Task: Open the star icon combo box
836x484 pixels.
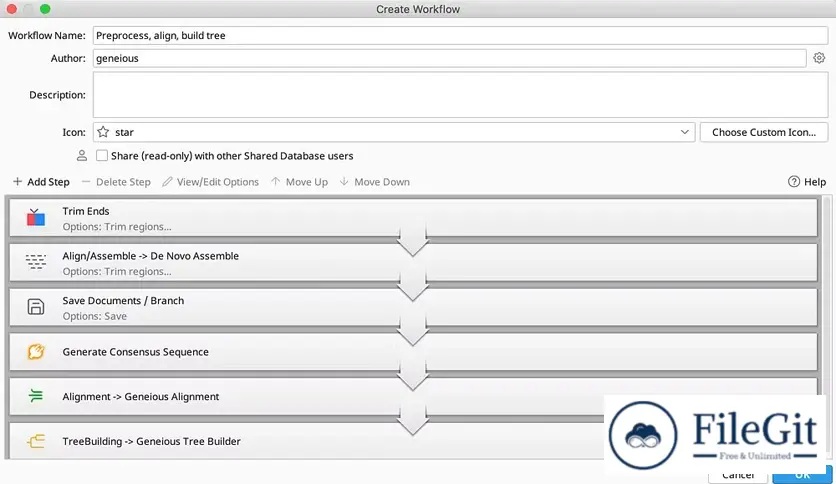Action: (394, 132)
